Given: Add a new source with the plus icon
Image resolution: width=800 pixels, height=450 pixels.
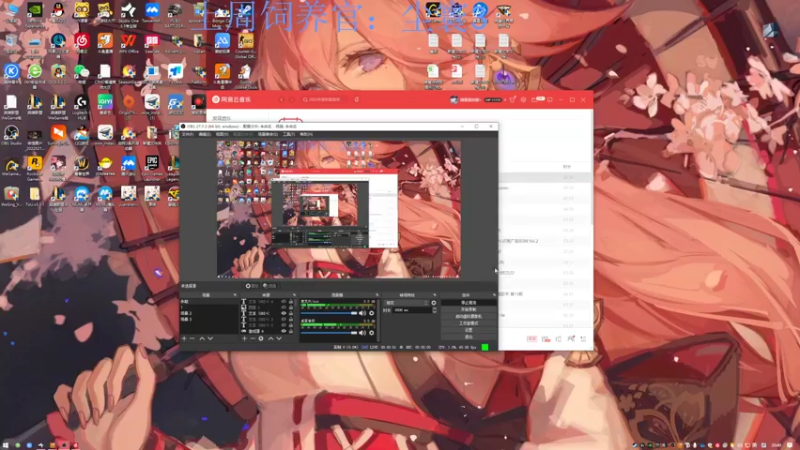Looking at the screenshot, I should point(244,338).
